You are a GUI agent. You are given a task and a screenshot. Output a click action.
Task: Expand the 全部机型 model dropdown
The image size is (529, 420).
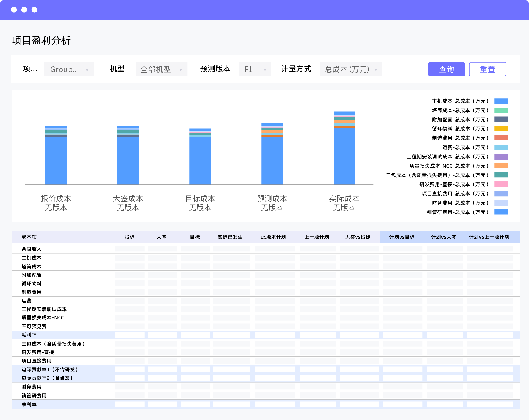tap(161, 69)
